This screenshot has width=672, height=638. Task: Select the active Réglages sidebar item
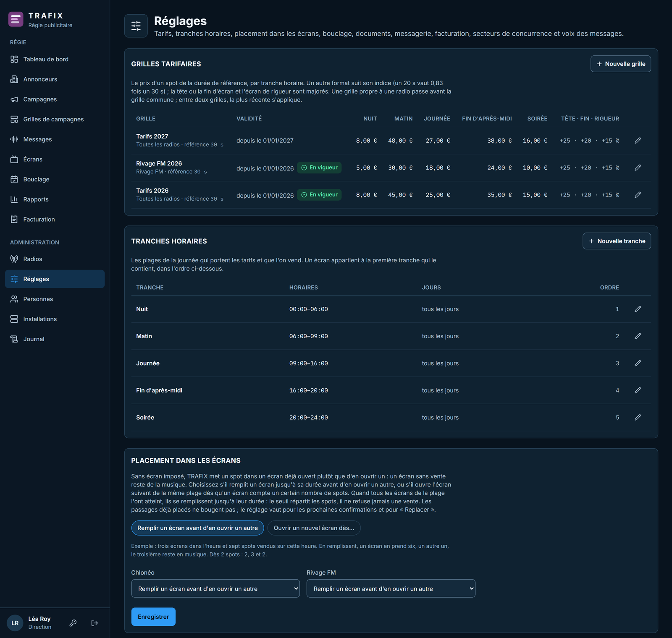55,279
